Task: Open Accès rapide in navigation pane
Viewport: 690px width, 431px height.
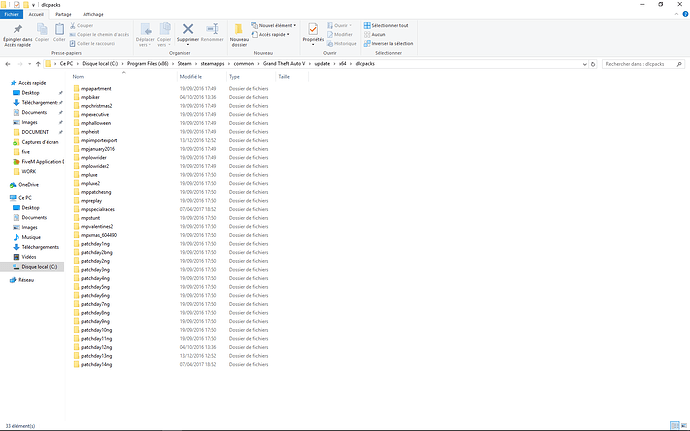Action: (32, 83)
